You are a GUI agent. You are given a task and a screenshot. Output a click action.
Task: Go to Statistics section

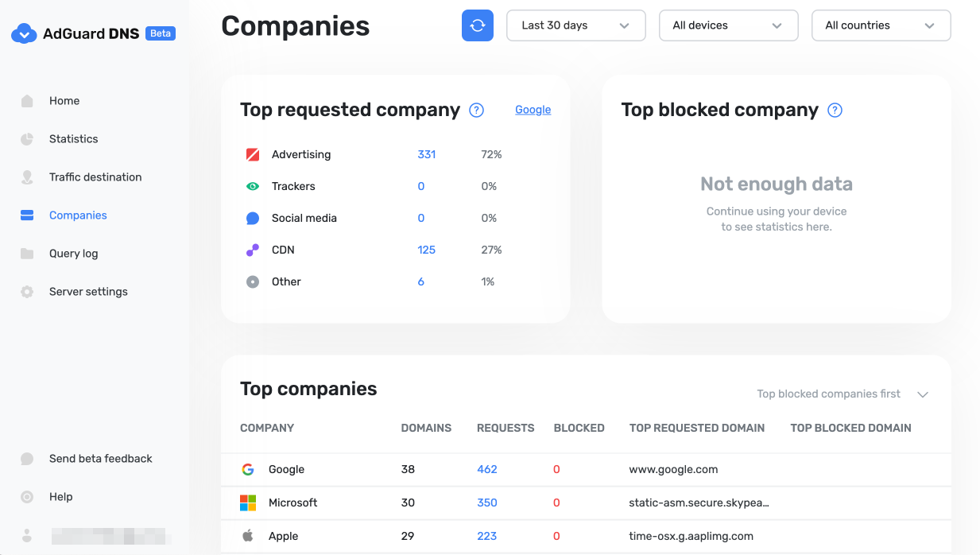[x=73, y=139]
